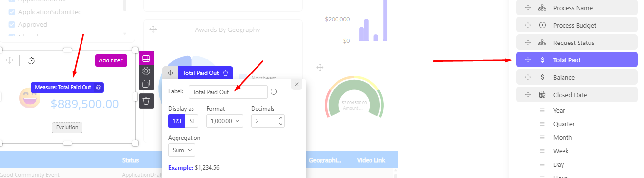
Task: Decrease the Decimals value
Action: (280, 124)
